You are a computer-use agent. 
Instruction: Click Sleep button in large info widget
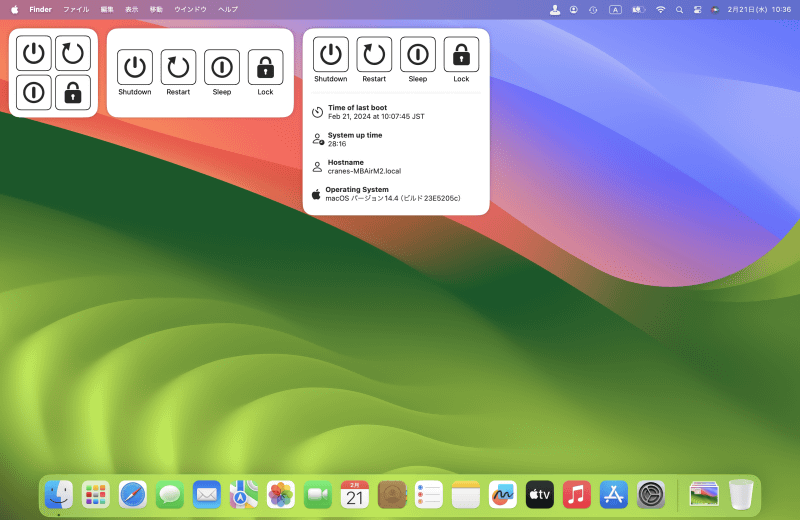pyautogui.click(x=418, y=54)
